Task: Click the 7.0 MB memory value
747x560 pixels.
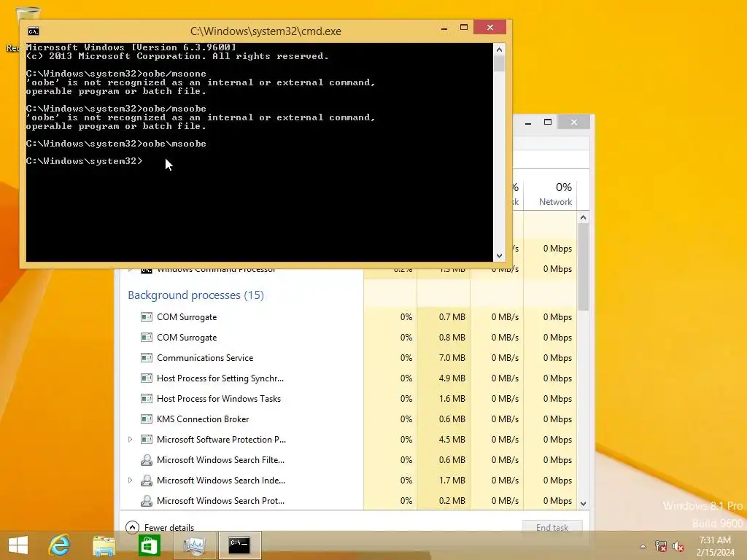Action: (452, 357)
